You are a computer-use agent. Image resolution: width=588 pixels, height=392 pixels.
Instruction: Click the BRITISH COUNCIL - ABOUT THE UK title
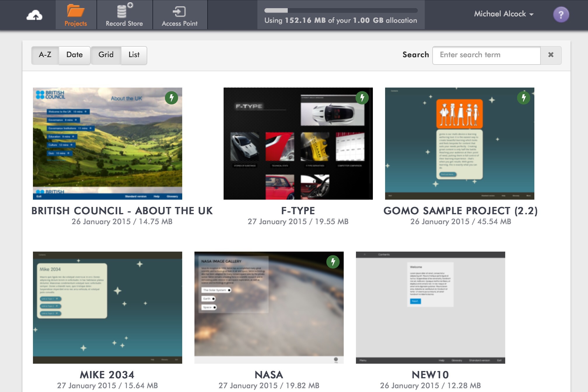(122, 211)
